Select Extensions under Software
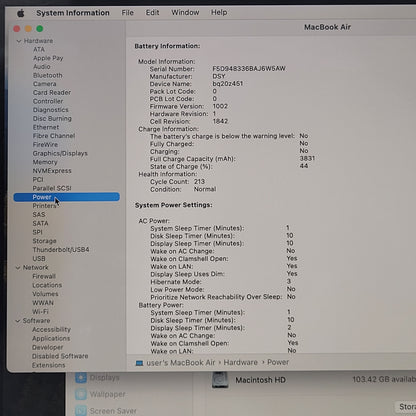Viewport: 416px width, 416px height. pos(49,365)
